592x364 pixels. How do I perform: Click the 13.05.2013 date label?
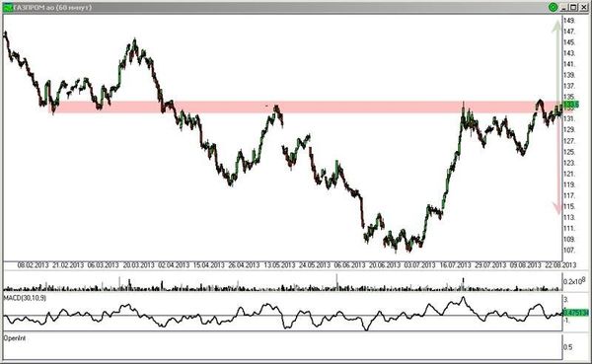pos(279,265)
